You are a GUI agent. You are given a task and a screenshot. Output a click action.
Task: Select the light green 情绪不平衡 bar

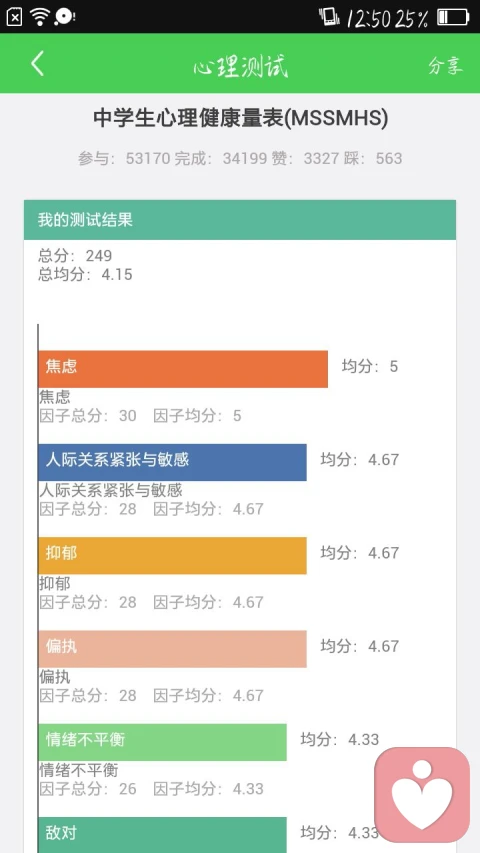pyautogui.click(x=163, y=742)
